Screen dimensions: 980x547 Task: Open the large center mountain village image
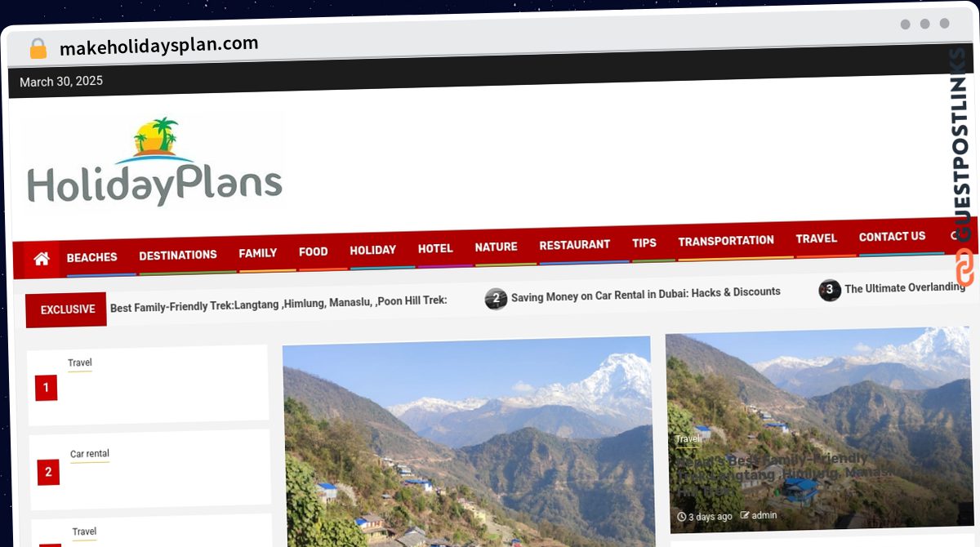pyautogui.click(x=468, y=441)
